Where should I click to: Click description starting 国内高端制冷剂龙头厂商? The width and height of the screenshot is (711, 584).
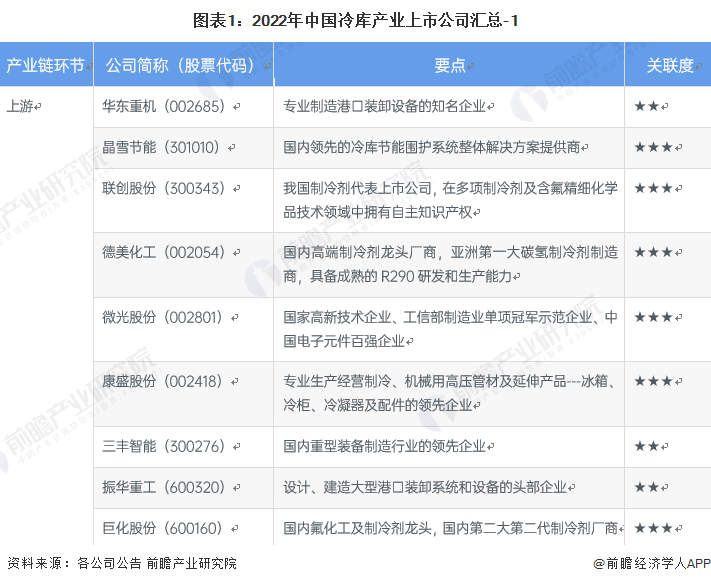point(450,264)
